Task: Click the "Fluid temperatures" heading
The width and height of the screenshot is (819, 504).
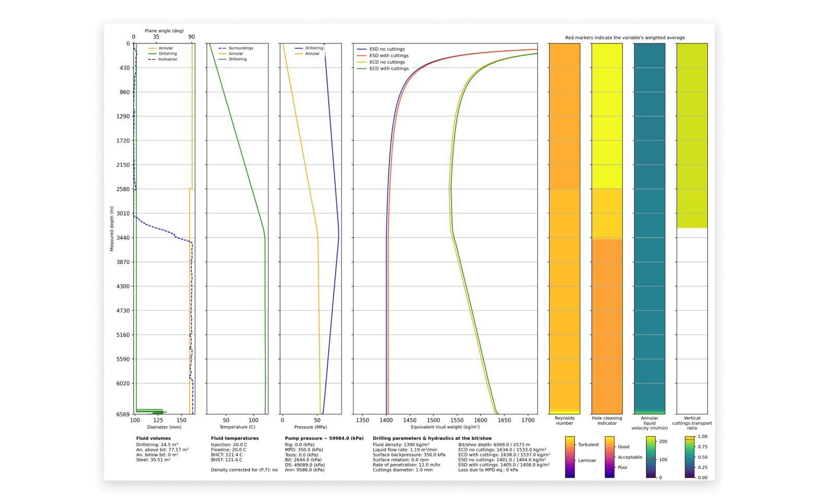Action: pyautogui.click(x=235, y=438)
